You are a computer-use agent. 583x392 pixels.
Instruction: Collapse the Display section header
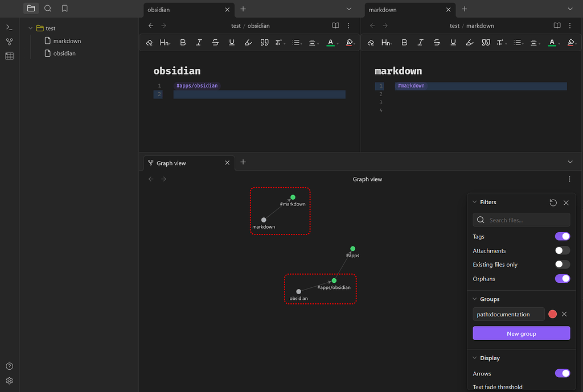click(489, 358)
